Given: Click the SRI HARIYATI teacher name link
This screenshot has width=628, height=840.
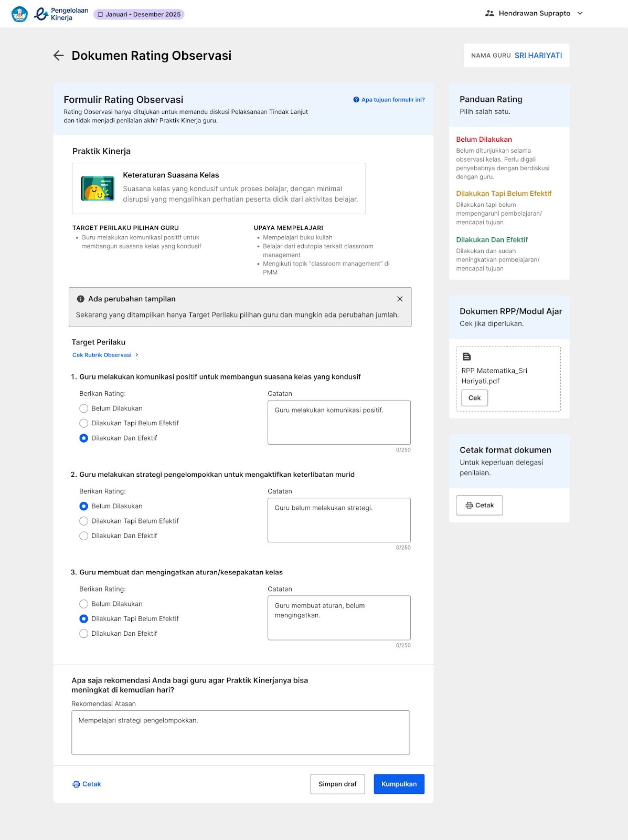Looking at the screenshot, I should pos(538,55).
